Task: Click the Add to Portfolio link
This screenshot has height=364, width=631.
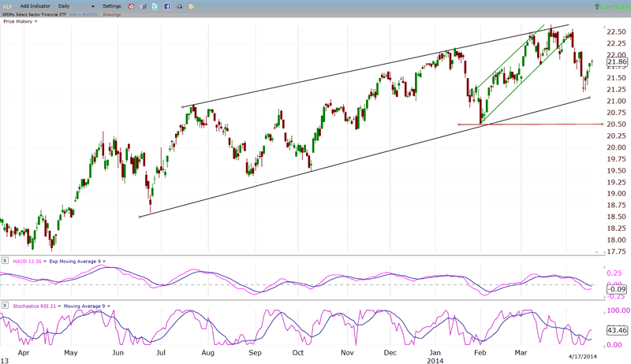Action: pos(84,14)
